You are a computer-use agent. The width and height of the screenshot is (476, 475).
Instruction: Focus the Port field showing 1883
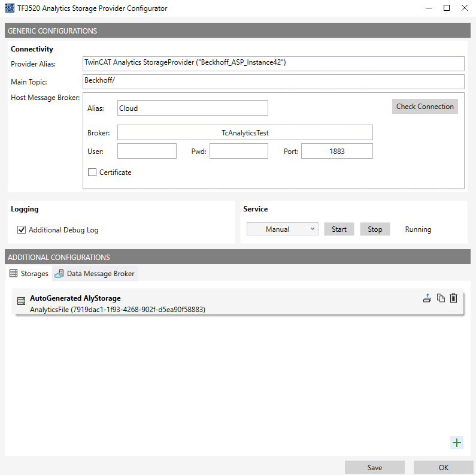point(336,151)
